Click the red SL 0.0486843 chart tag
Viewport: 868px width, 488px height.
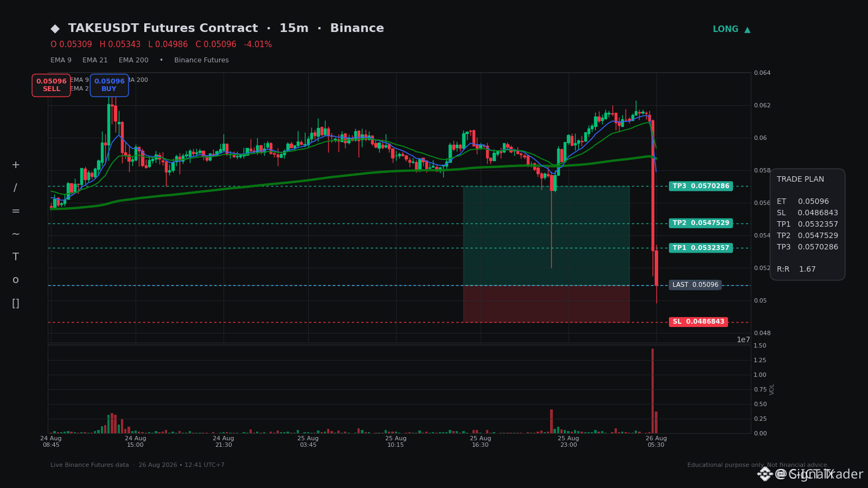point(698,322)
